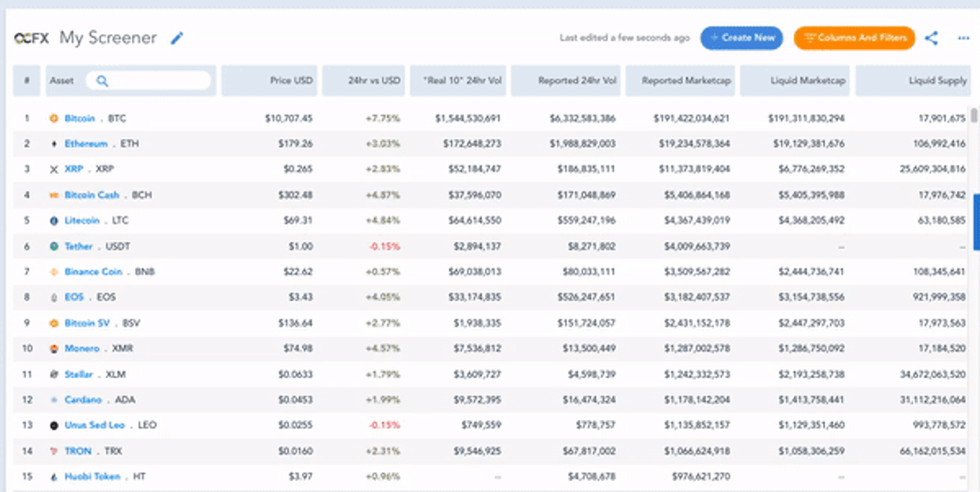This screenshot has width=980, height=492.
Task: Click the EOS coin icon
Action: tap(54, 297)
